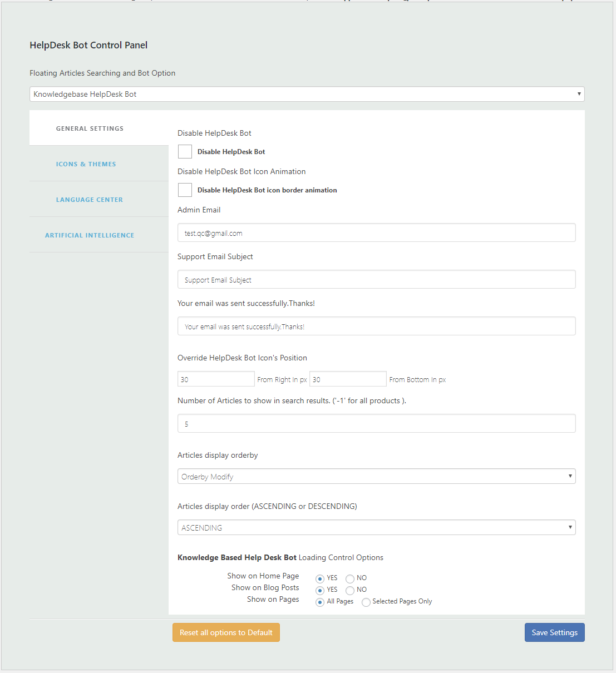Click the Support Email Subject field
616x673 pixels.
[377, 279]
